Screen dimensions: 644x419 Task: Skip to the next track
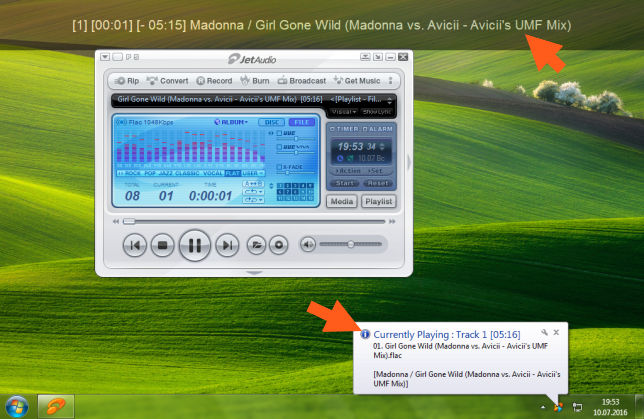[x=227, y=245]
